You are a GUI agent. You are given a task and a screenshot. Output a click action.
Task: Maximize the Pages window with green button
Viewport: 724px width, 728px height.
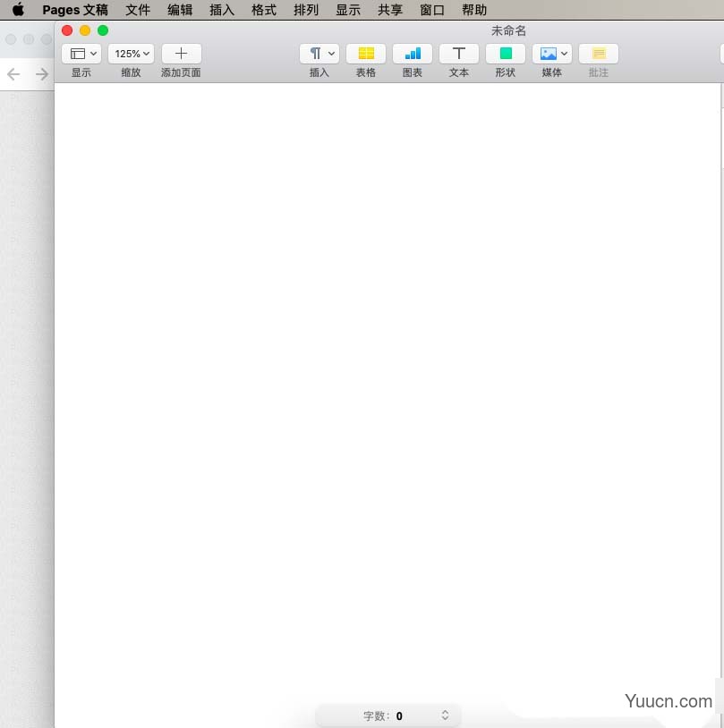[x=103, y=30]
